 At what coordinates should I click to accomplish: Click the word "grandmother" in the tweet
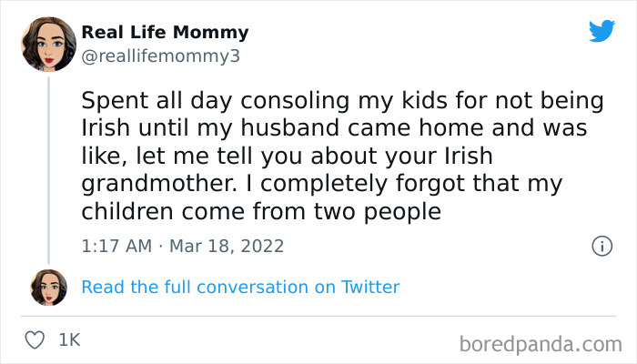tap(160, 184)
